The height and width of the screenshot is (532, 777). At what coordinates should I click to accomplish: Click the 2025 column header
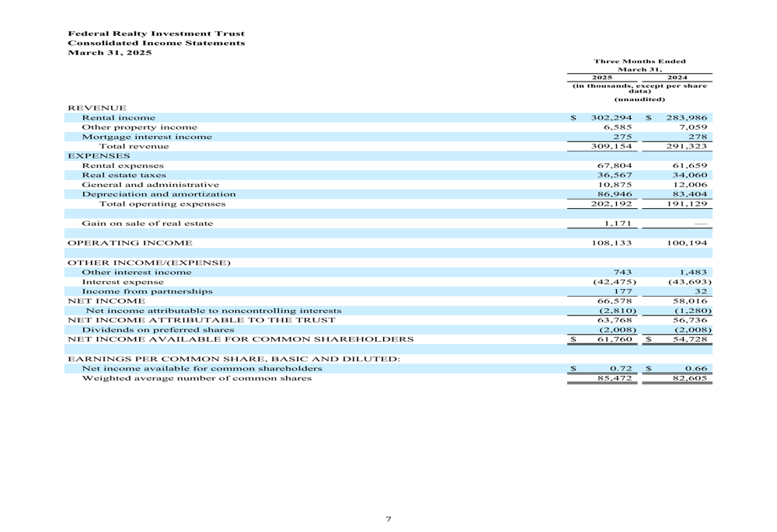(x=601, y=77)
